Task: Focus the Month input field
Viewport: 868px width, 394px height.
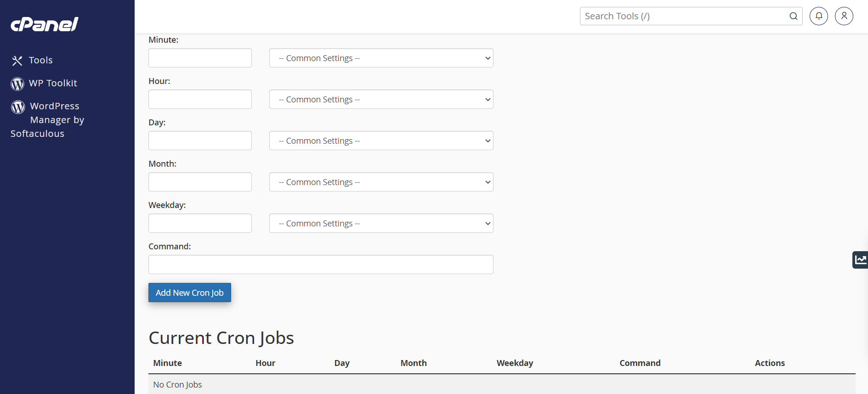Action: pyautogui.click(x=200, y=182)
